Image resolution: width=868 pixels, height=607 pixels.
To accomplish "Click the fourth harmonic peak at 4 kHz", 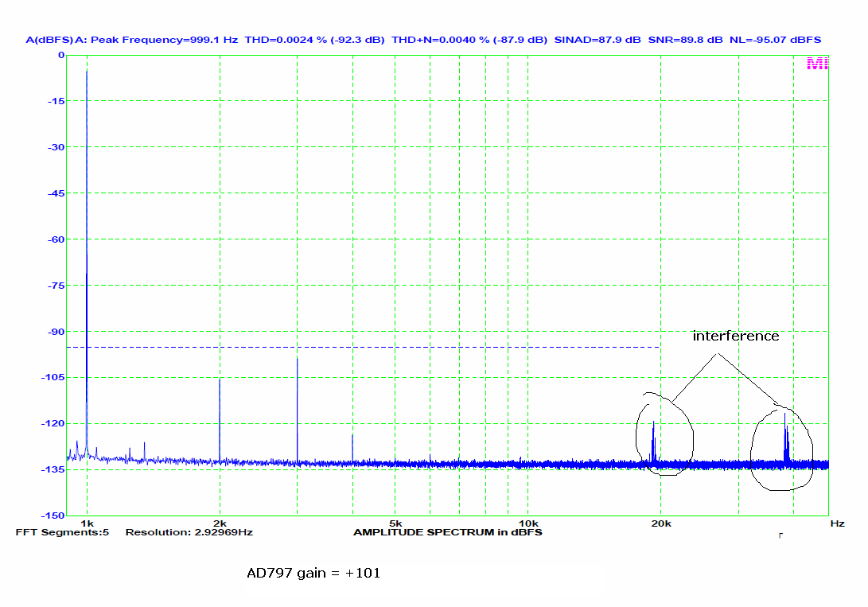I will 352,448.
